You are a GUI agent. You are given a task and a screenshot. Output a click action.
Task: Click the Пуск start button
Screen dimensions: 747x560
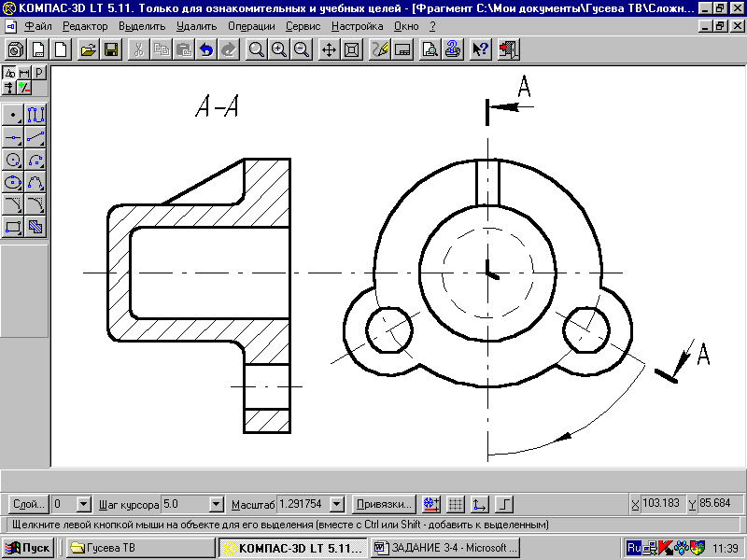coord(28,548)
